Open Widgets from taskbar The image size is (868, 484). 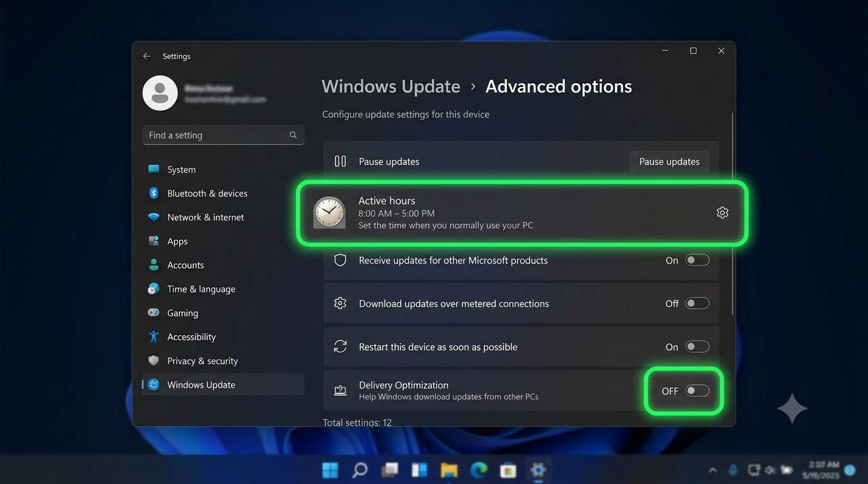tap(419, 470)
